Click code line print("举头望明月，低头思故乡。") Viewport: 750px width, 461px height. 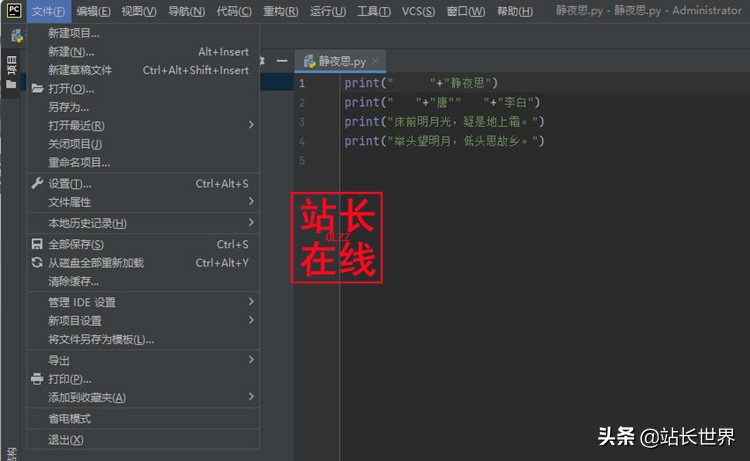(444, 141)
